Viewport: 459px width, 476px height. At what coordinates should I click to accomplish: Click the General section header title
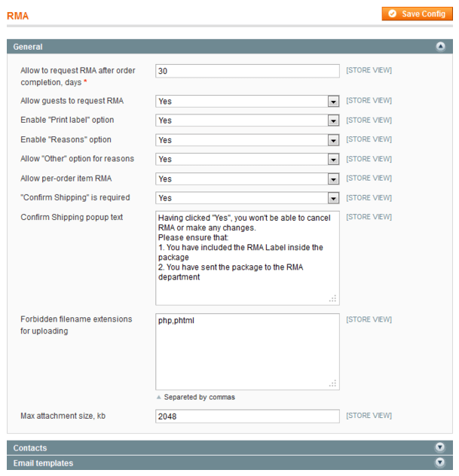pyautogui.click(x=28, y=47)
